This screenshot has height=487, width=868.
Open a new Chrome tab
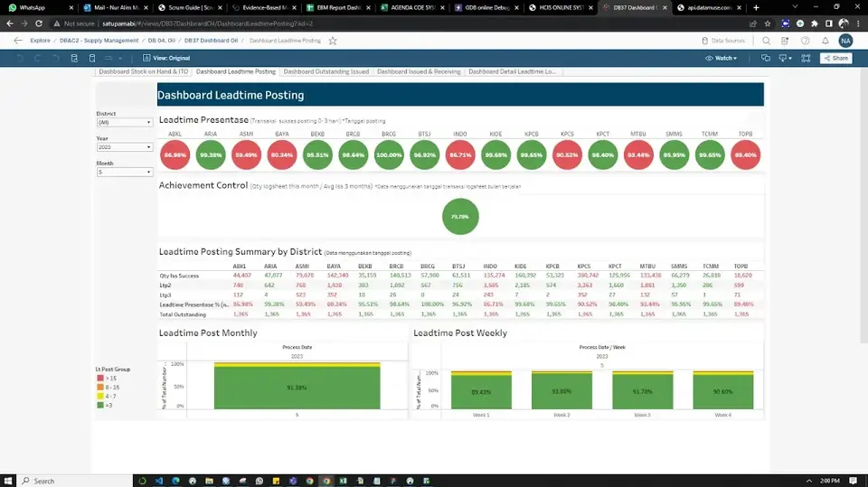tap(756, 8)
